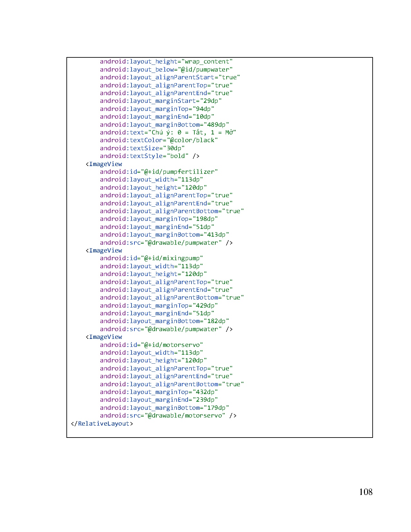This screenshot has width=411, height=532.
Task: Select the layout_alignParentStart line
Action: 170,77
